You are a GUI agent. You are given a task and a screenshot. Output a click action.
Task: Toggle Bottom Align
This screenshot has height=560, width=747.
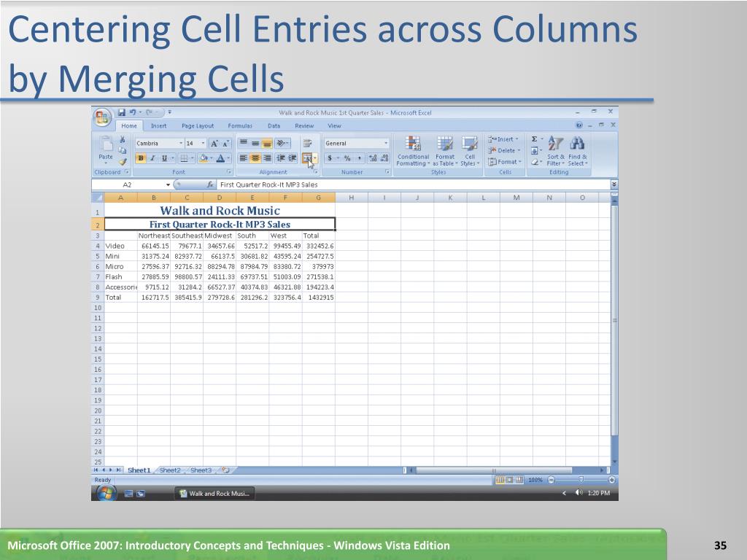pyautogui.click(x=267, y=143)
